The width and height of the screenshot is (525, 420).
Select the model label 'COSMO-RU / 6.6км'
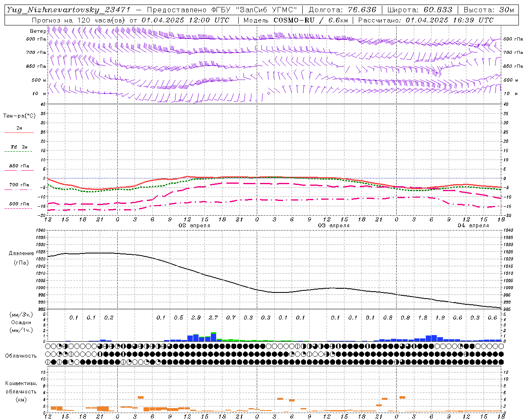point(310,20)
